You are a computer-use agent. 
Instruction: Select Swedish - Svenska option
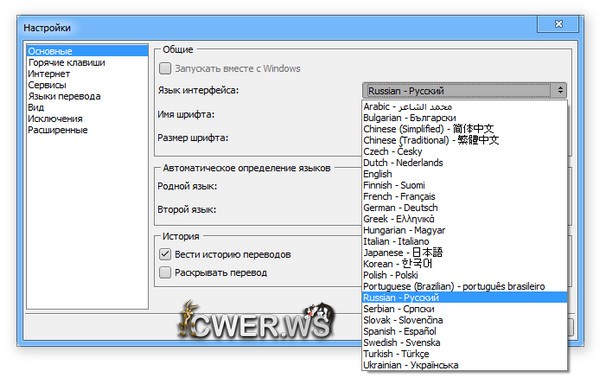coord(464,342)
